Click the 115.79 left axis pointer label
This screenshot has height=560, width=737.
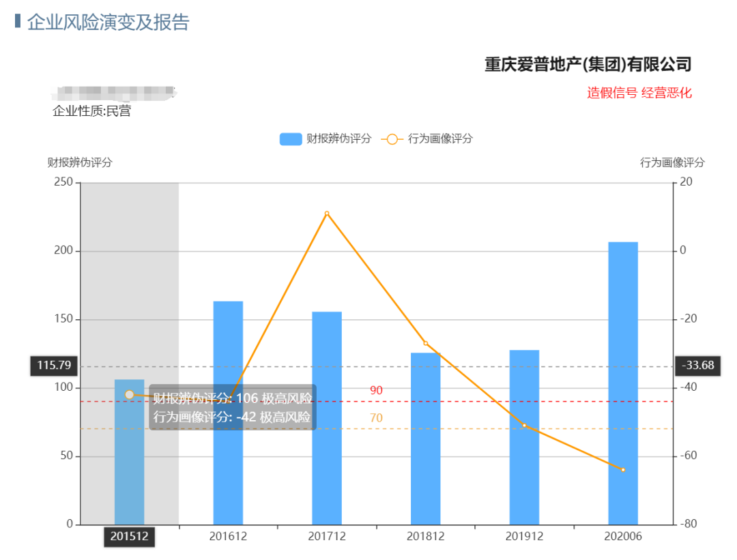pyautogui.click(x=54, y=366)
